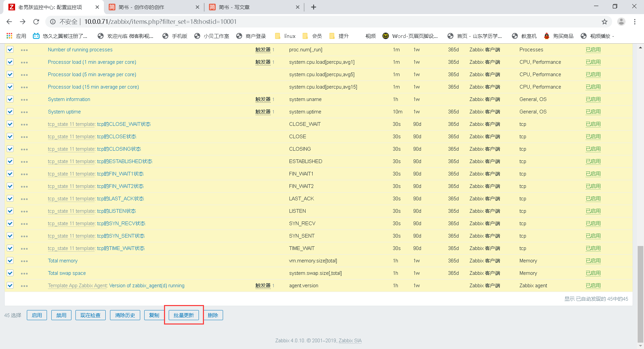The width and height of the screenshot is (644, 349).
Task: Click the 复制 copy button
Action: click(154, 315)
